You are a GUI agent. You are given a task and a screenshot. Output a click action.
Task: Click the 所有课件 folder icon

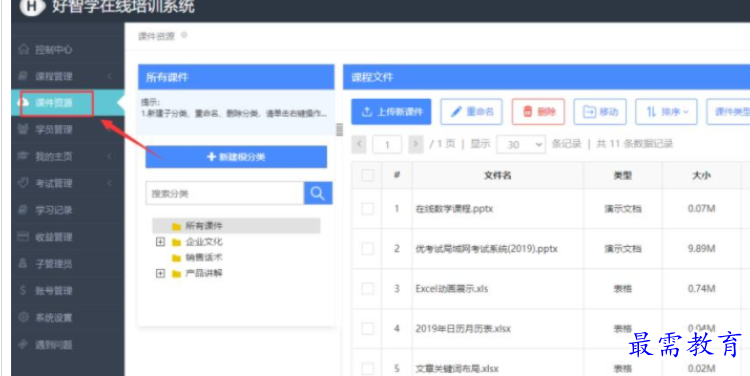176,226
